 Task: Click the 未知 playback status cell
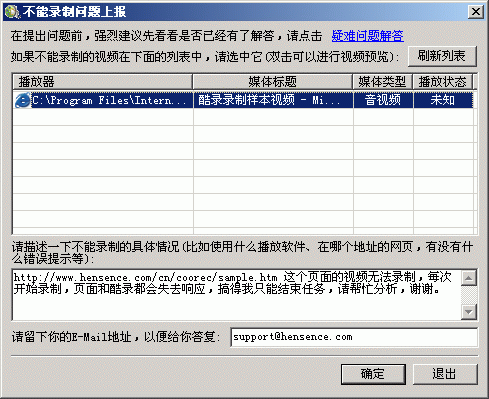tap(443, 100)
